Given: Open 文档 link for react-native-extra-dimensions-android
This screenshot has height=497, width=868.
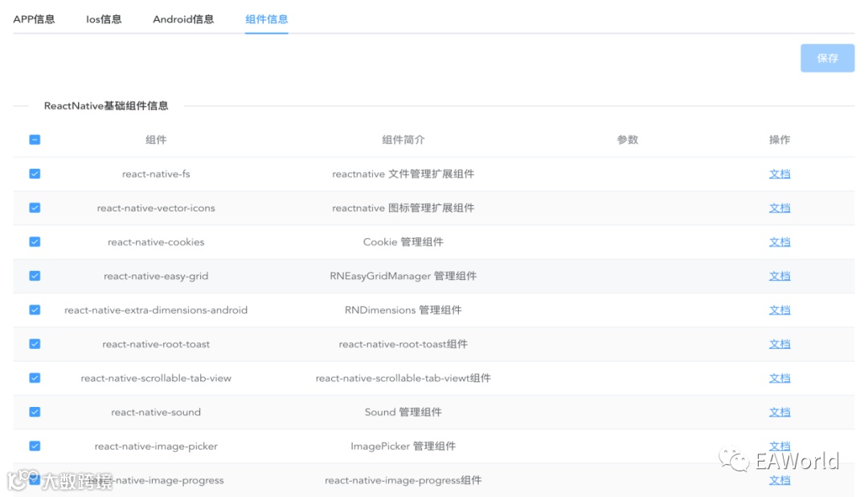Looking at the screenshot, I should (780, 310).
